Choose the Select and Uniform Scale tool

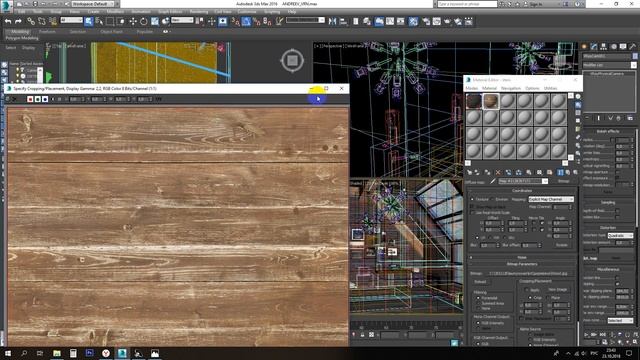[155, 21]
